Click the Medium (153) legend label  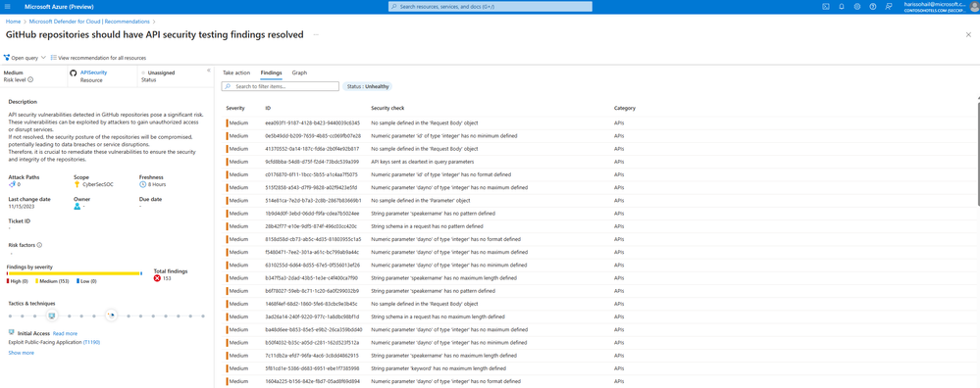point(55,281)
